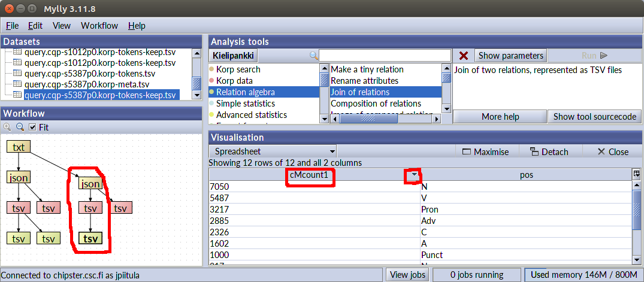Image resolution: width=644 pixels, height=282 pixels.
Task: Select query.cqp-s5387p0.korp-meta.tsv dataset
Action: coord(87,84)
